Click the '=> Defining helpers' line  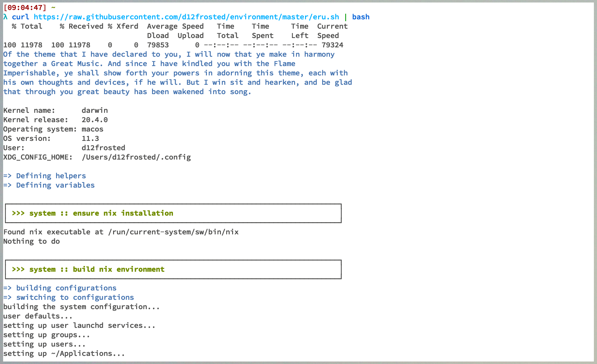click(x=45, y=176)
